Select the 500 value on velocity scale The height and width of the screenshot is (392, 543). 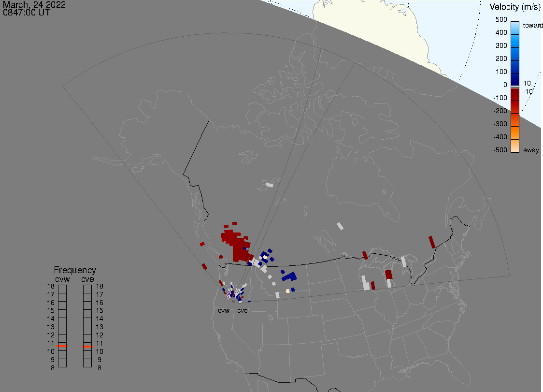(x=501, y=19)
